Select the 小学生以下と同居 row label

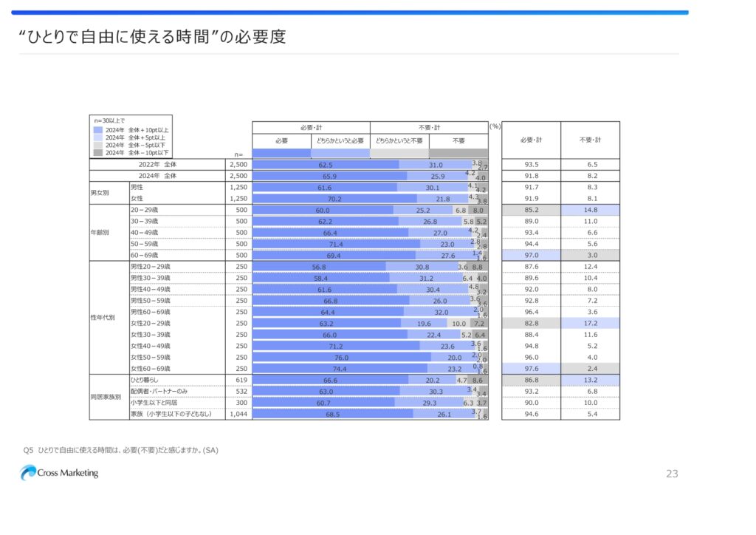tap(154, 403)
